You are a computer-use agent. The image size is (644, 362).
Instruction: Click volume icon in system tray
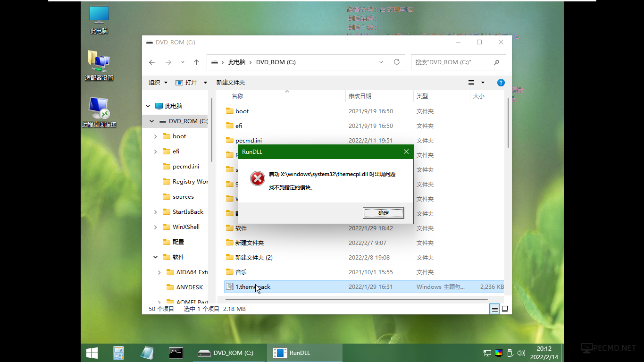521,353
